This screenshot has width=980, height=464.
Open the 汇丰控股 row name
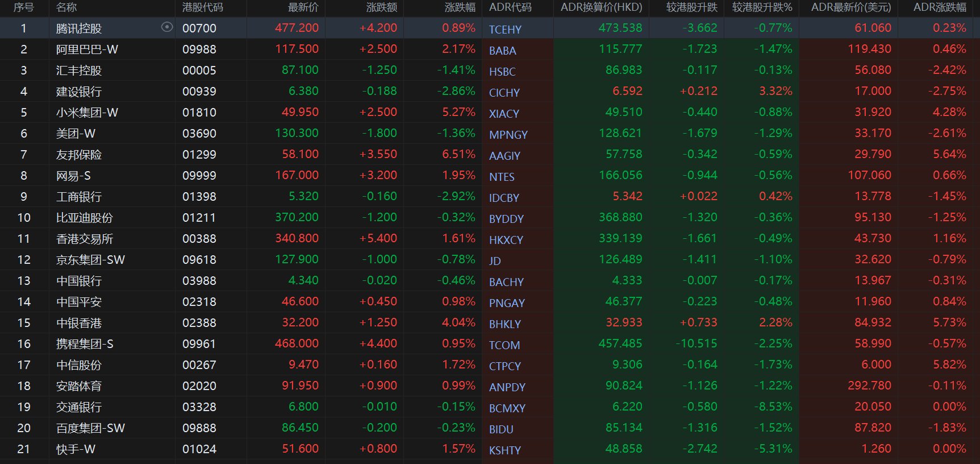[x=79, y=71]
